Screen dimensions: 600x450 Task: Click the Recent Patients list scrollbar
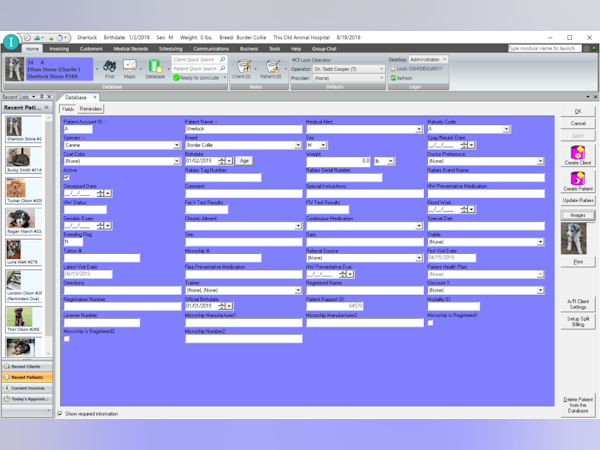point(48,235)
